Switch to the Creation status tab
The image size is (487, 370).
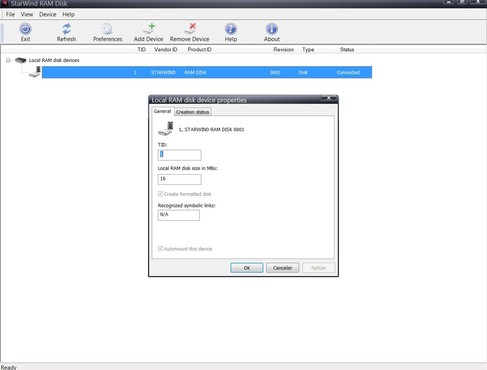192,112
